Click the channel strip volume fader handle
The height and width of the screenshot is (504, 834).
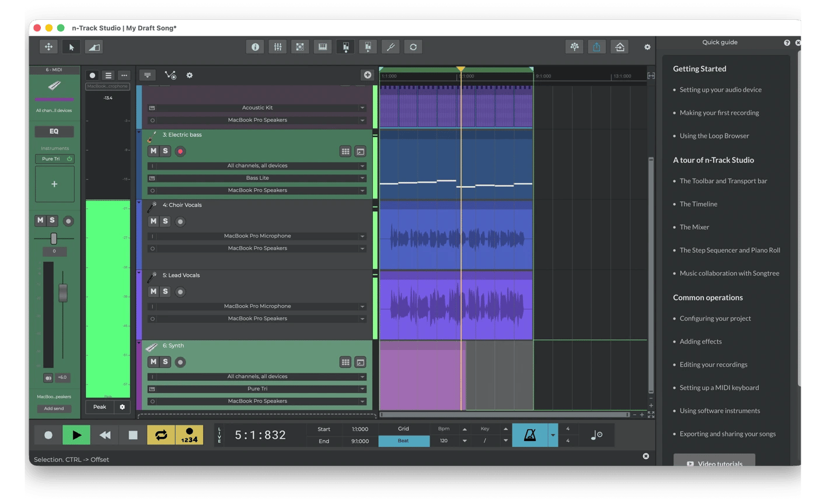[62, 293]
